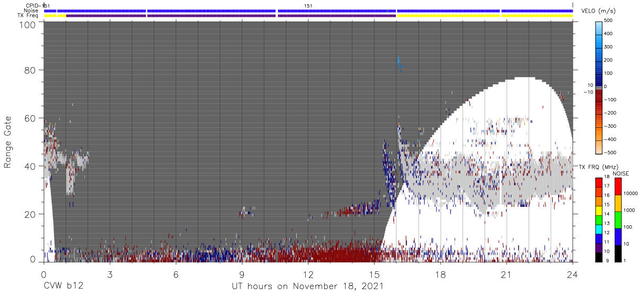Click the UT hours on November 18, 2021 title
644x297 pixels.
click(x=308, y=286)
